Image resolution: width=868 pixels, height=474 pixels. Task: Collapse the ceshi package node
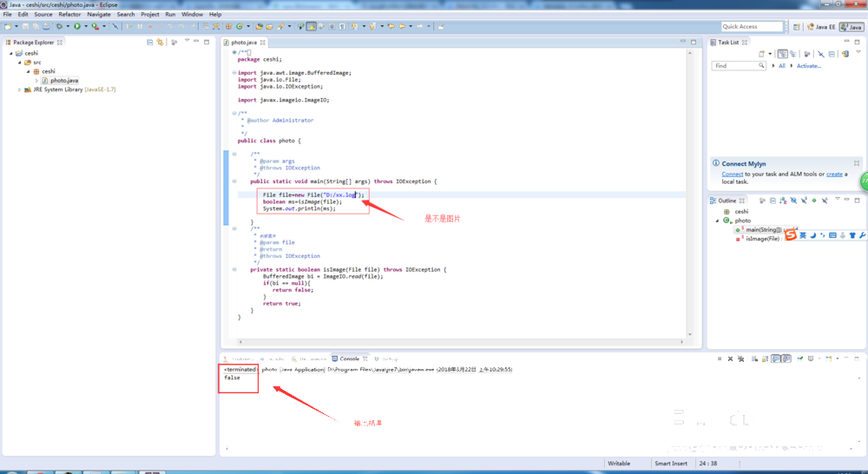[29, 71]
